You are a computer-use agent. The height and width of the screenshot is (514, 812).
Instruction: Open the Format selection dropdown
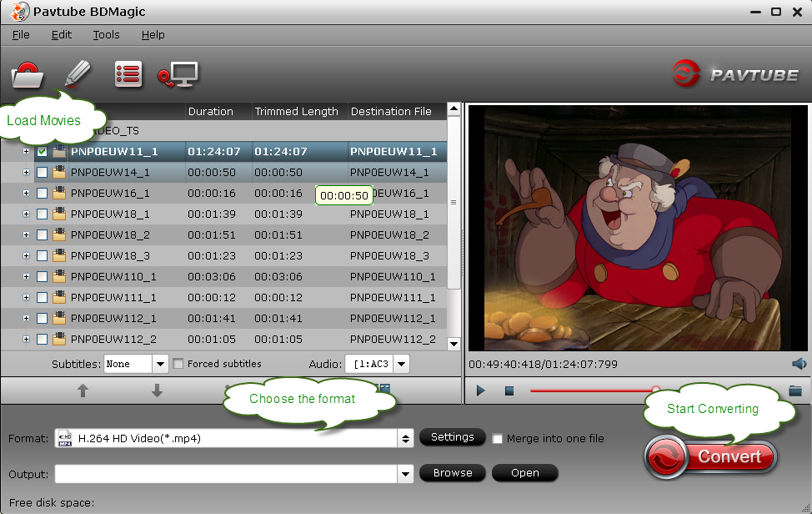[x=405, y=438]
